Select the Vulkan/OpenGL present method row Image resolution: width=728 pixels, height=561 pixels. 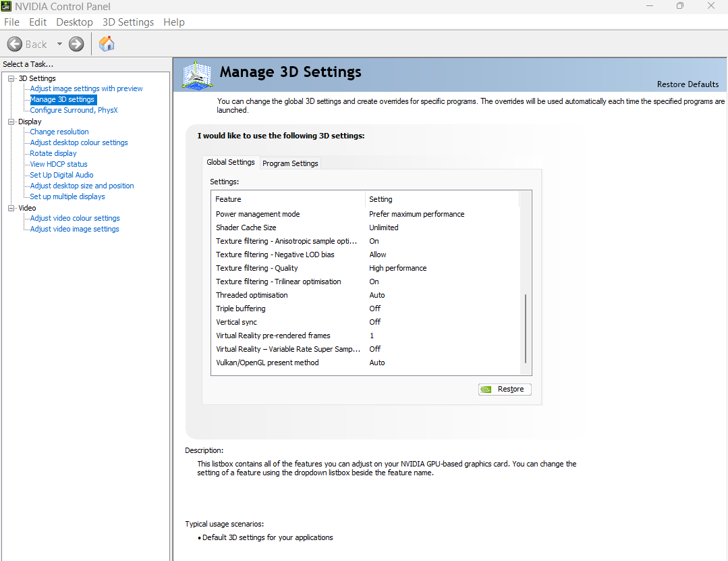(x=366, y=363)
